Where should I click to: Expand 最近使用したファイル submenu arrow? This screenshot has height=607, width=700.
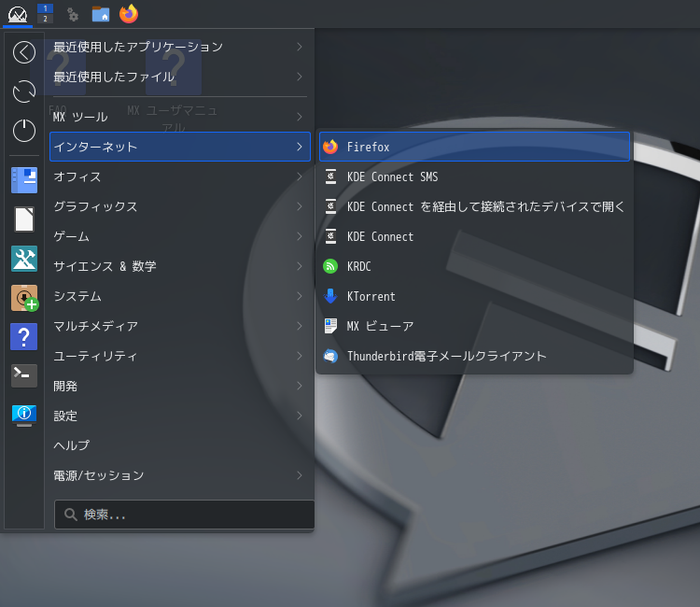point(300,77)
